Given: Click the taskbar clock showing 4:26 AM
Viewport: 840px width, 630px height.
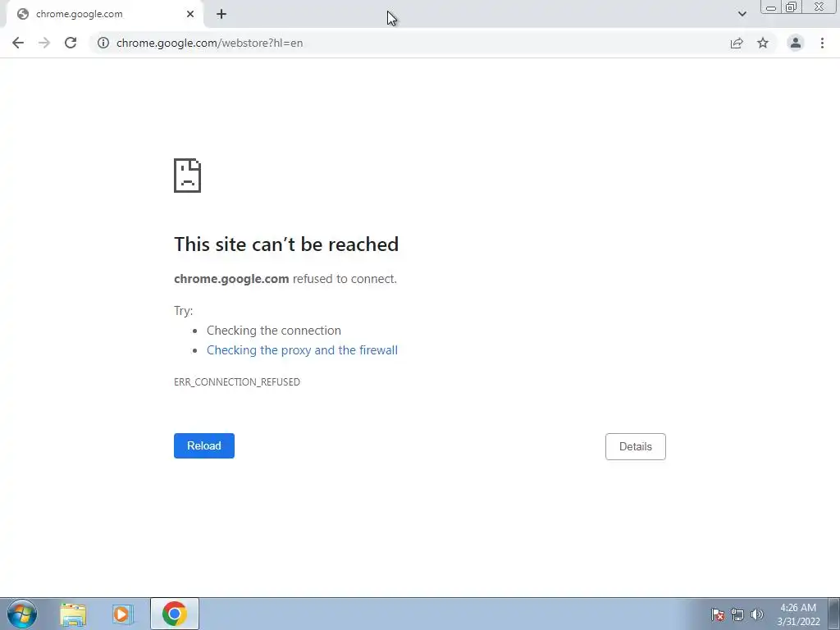Looking at the screenshot, I should pyautogui.click(x=798, y=614).
